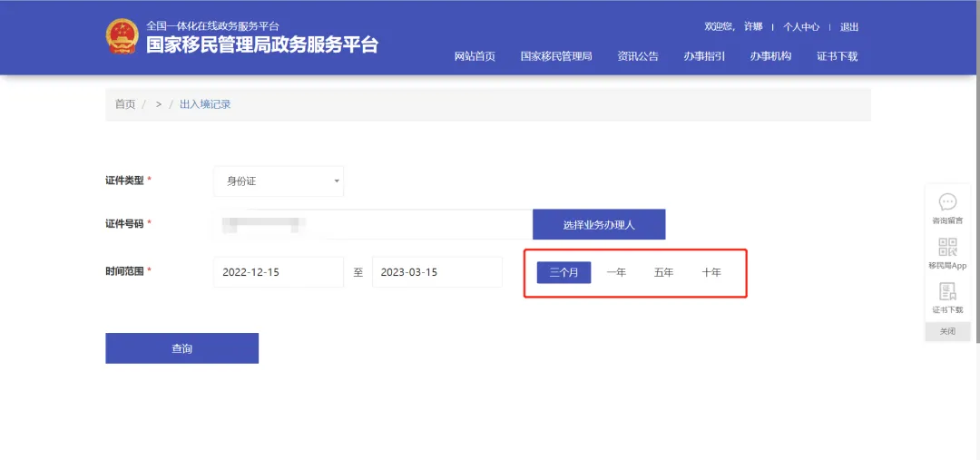Viewport: 980px width, 460px height.
Task: Open the 咨询留言 chat bubble icon
Action: coord(947,202)
